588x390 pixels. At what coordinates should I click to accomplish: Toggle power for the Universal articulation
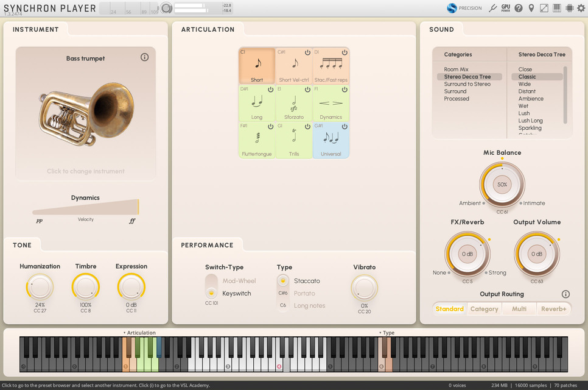pyautogui.click(x=345, y=127)
